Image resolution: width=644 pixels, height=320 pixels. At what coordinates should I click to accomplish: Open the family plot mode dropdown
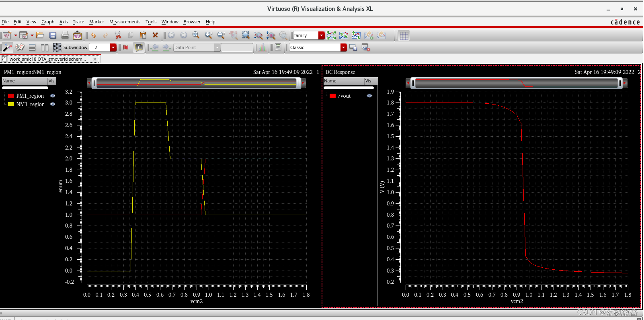322,35
